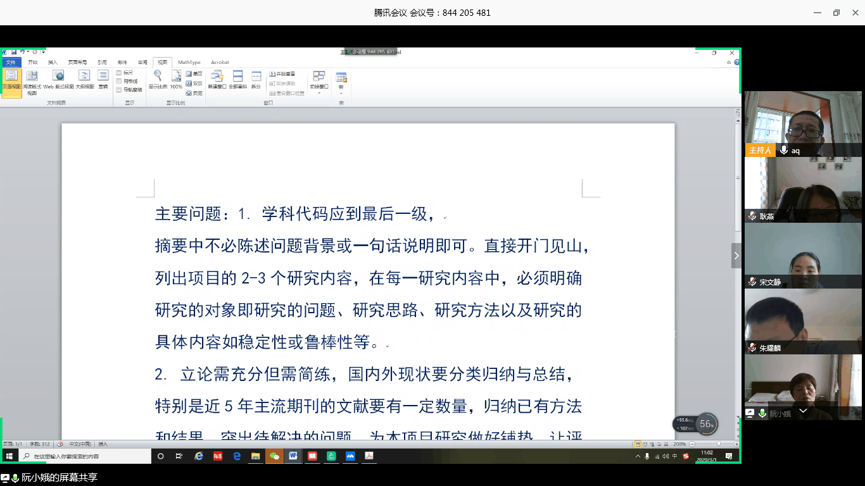The width and height of the screenshot is (865, 486).
Task: Open WeChat from the Windows taskbar
Action: click(x=274, y=456)
